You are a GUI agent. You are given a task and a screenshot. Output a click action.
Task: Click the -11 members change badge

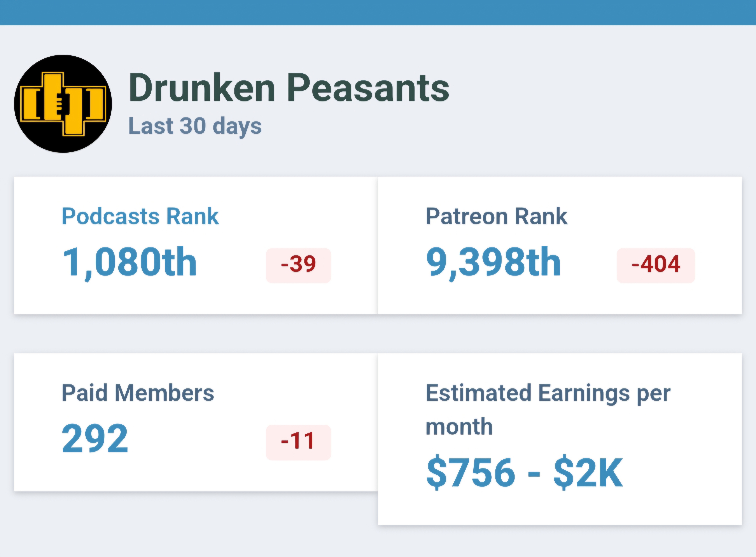tap(299, 442)
